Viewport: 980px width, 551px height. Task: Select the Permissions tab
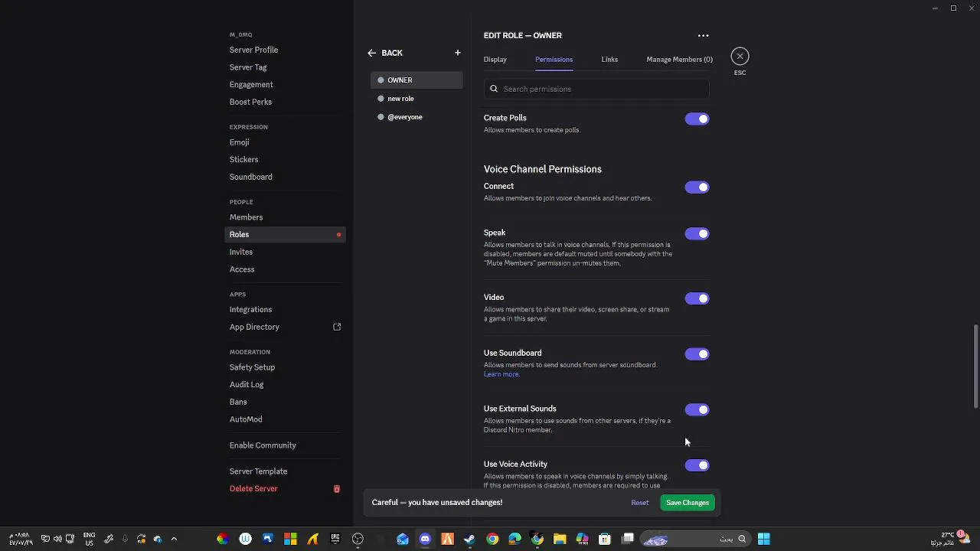tap(554, 59)
